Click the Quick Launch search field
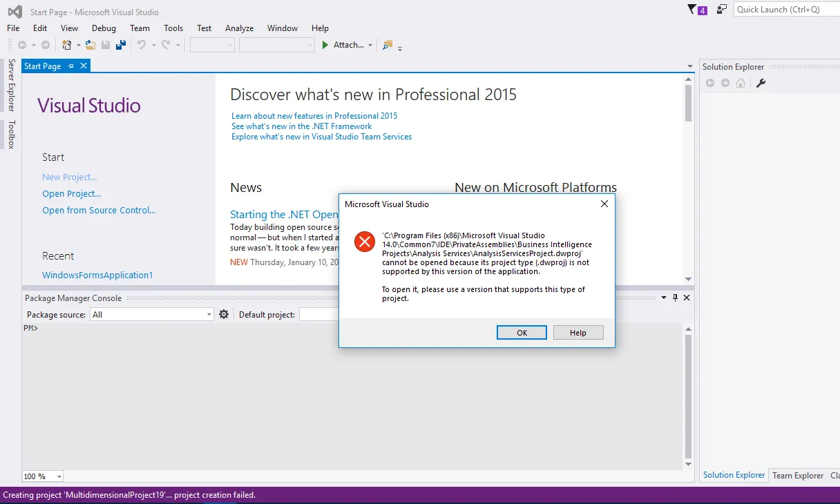Screen dimensions: 840x504 [785, 10]
